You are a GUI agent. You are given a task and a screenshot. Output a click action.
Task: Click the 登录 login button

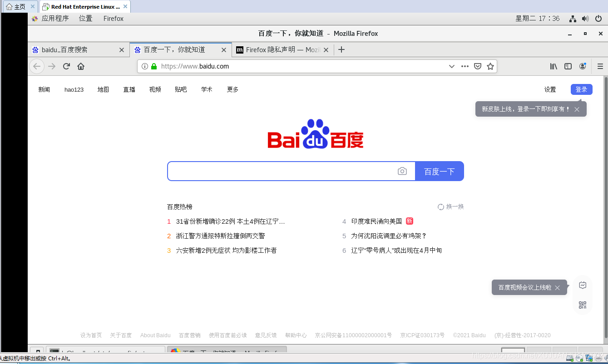(x=582, y=89)
